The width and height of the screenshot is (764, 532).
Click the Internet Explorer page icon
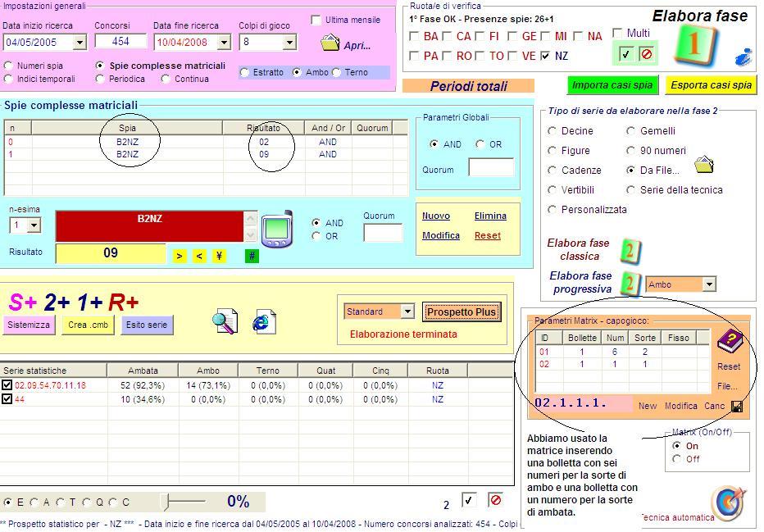pos(264,322)
